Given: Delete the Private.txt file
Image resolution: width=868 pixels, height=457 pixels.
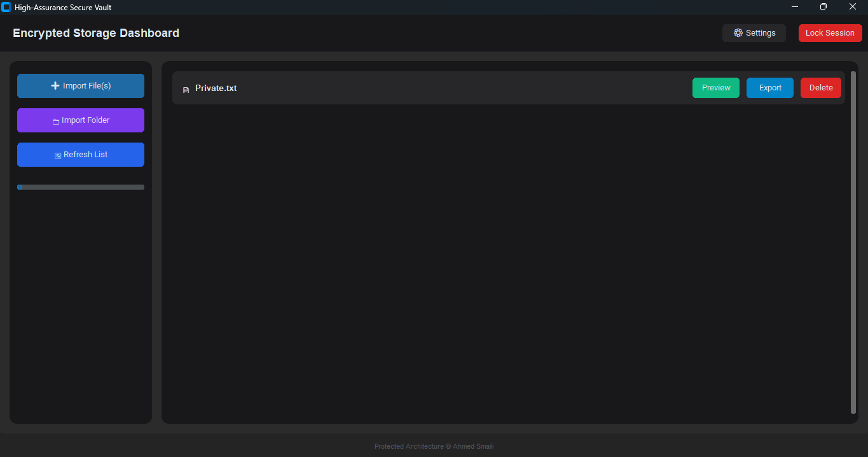Looking at the screenshot, I should coord(821,88).
